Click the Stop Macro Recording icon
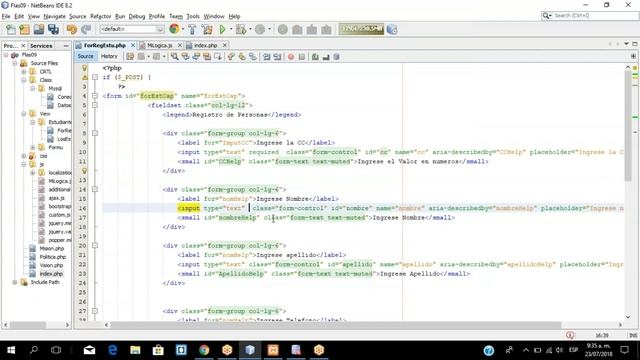This screenshot has width=640, height=360. click(x=302, y=57)
